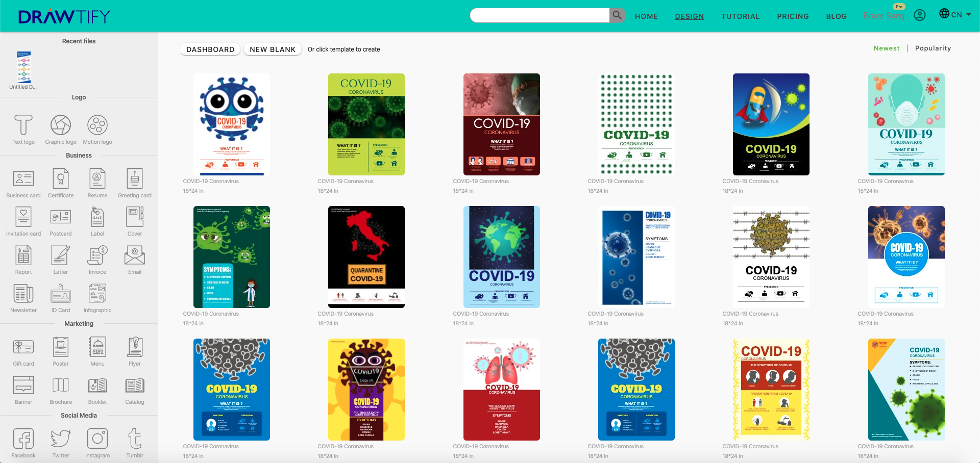Open the Quarantine COVID-19 Italy map template

(x=366, y=256)
